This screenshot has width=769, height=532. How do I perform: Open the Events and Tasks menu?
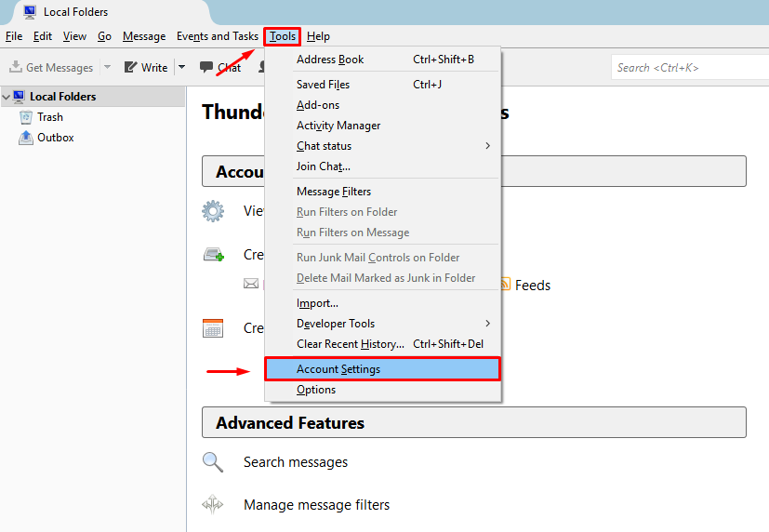[x=218, y=36]
